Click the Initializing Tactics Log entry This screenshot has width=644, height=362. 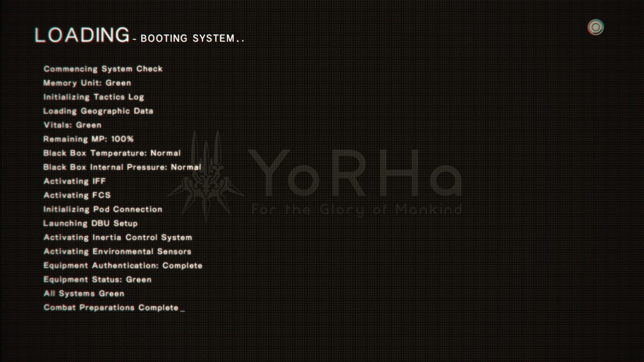point(94,97)
